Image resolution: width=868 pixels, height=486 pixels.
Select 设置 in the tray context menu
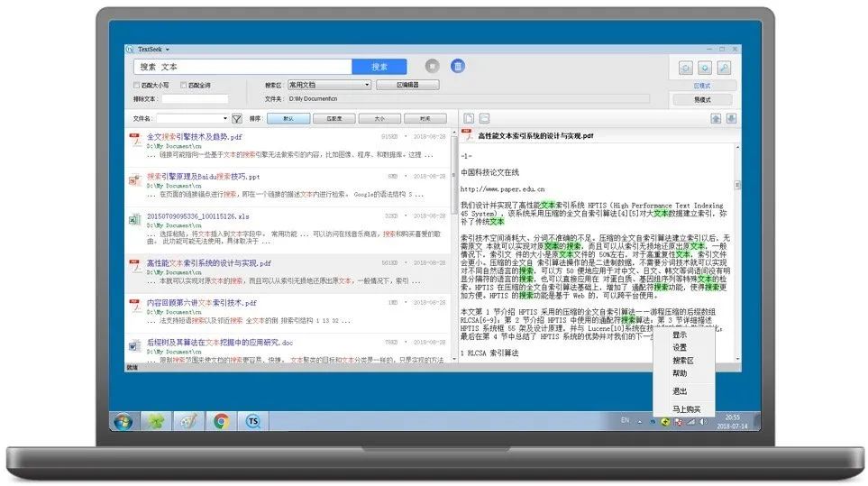(x=679, y=347)
